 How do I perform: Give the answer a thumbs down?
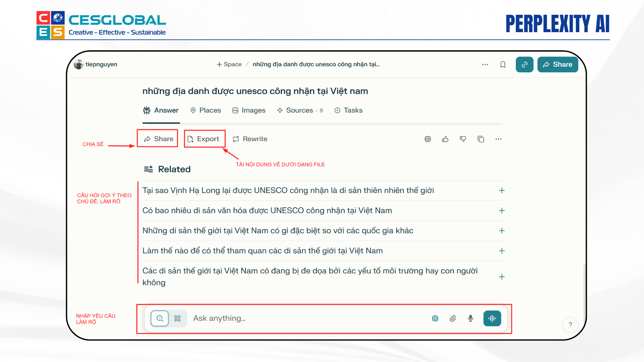pos(463,139)
